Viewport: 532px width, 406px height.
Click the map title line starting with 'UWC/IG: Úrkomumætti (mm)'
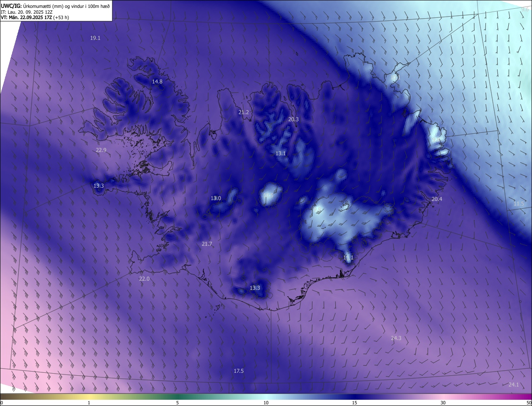pyautogui.click(x=55, y=6)
